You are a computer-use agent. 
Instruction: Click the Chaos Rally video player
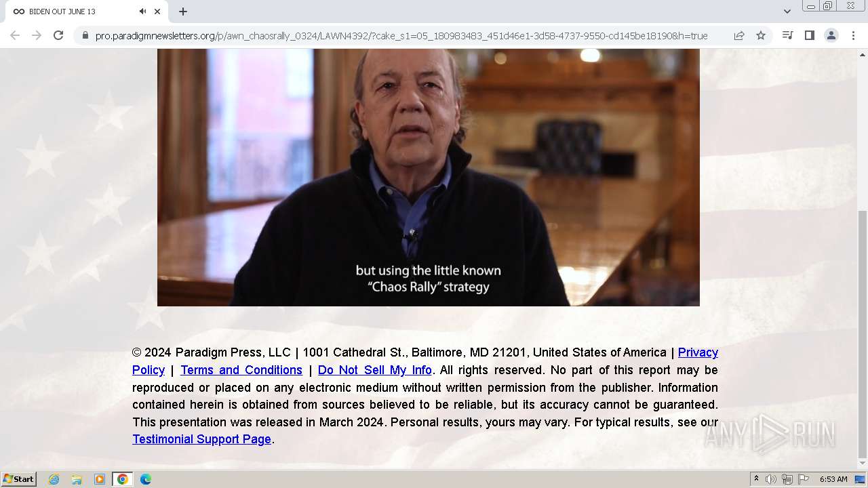click(429, 177)
